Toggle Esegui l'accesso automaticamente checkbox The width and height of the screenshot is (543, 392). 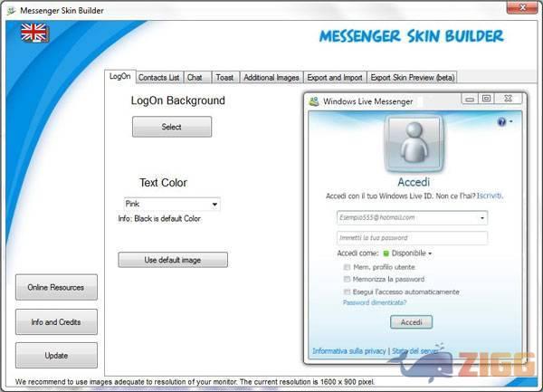click(348, 292)
